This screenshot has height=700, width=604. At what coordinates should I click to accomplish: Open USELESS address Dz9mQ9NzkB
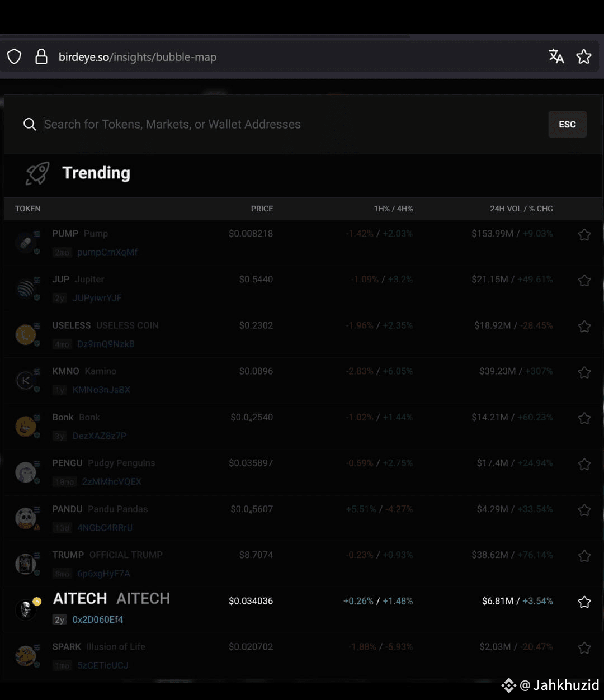pyautogui.click(x=106, y=344)
